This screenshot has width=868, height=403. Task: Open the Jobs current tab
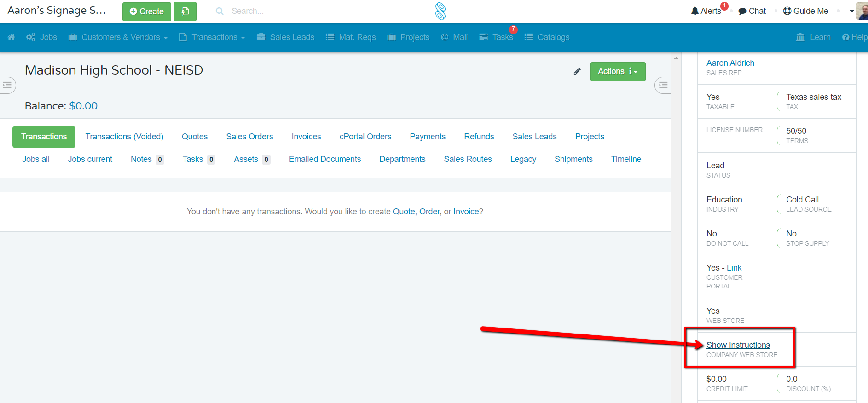[90, 159]
